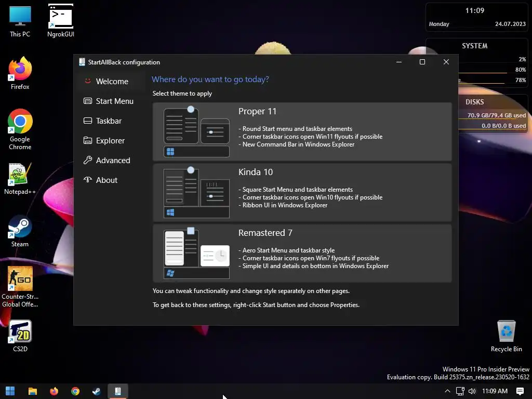This screenshot has height=399, width=532.
Task: Click the taskbar clock 11:09 AM
Action: (495, 391)
